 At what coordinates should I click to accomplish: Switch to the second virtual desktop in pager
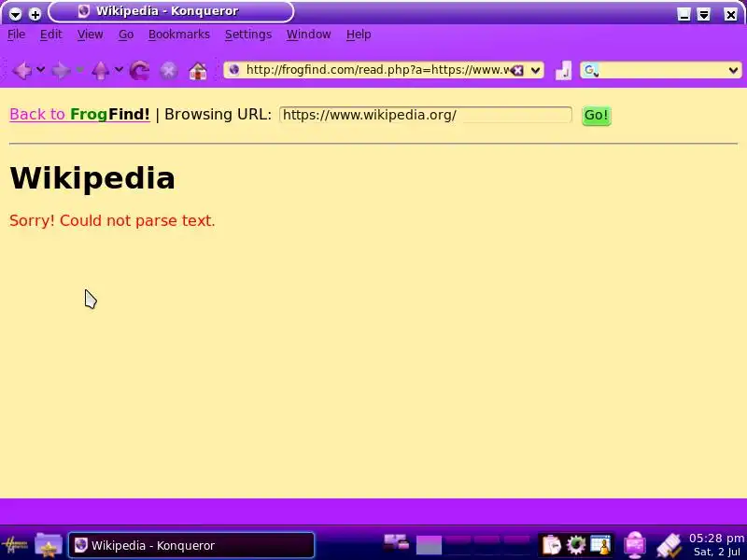pos(458,545)
